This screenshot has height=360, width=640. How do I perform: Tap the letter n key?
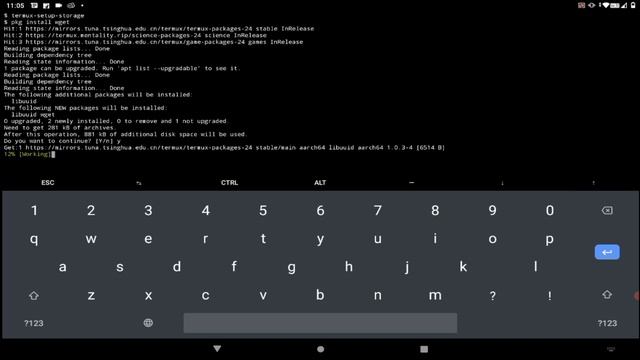click(378, 295)
